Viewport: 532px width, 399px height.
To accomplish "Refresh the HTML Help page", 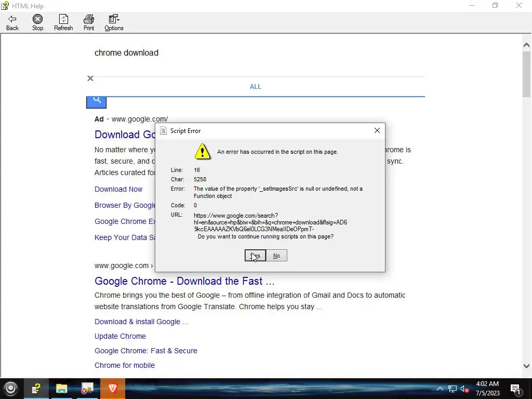I will point(63,23).
